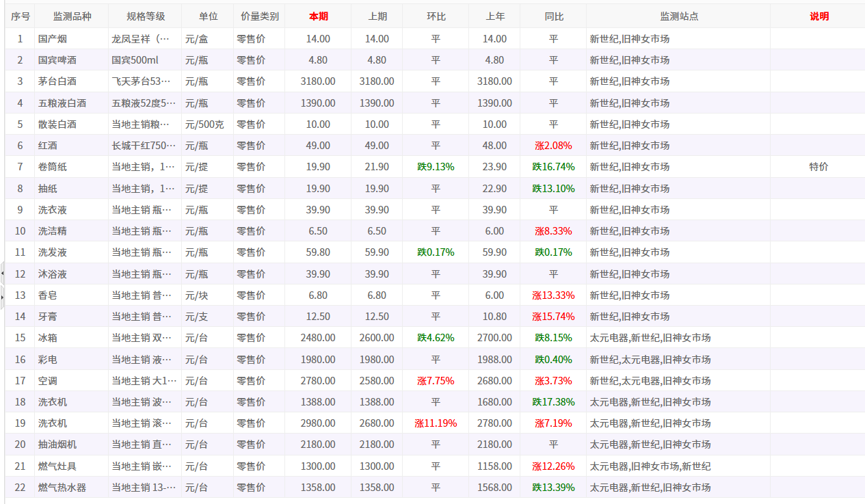Screen dimensions: 865x504
Task: Click the 监测站点 column header
Action: 678,16
